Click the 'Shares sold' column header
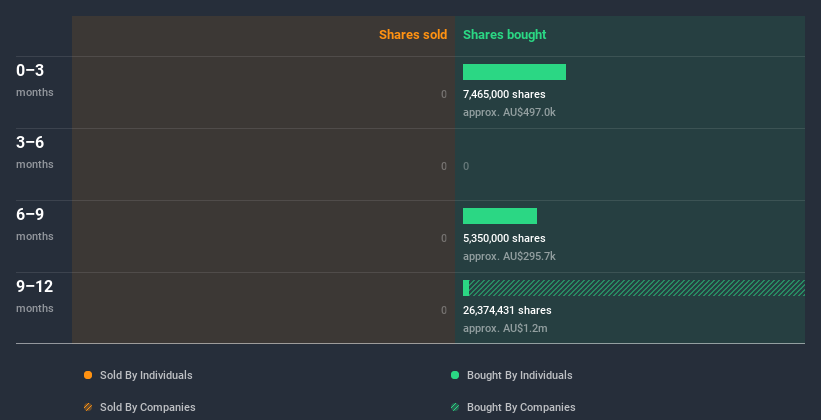The height and width of the screenshot is (420, 821). click(413, 35)
